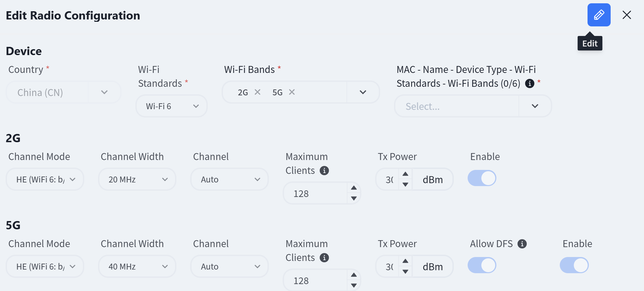This screenshot has height=291, width=644.
Task: Toggle the 2G Enable switch
Action: coord(482,178)
